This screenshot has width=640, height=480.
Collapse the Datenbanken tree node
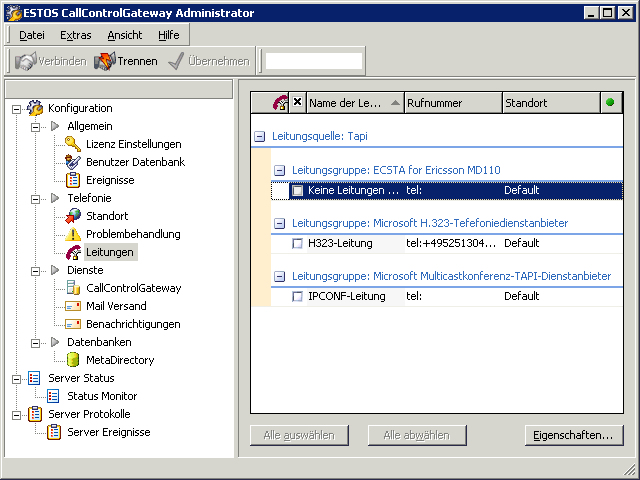[x=36, y=343]
